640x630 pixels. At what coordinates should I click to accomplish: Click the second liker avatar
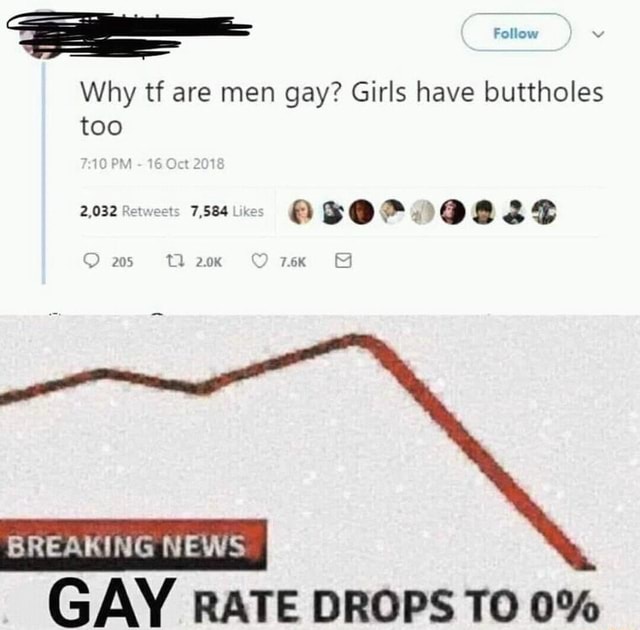point(332,212)
